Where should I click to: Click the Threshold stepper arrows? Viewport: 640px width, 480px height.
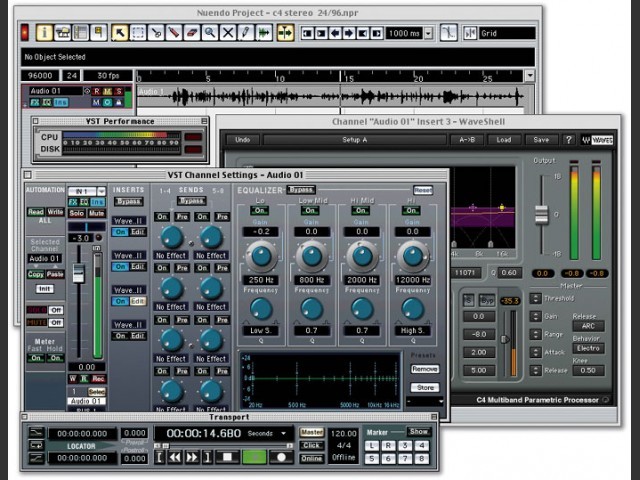click(x=536, y=298)
